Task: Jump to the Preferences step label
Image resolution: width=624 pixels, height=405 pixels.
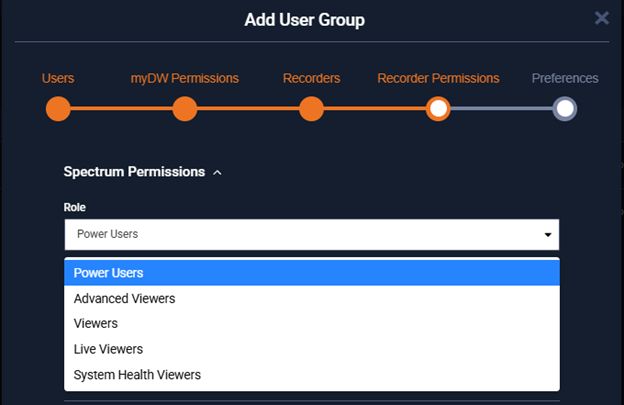Action: pos(565,78)
